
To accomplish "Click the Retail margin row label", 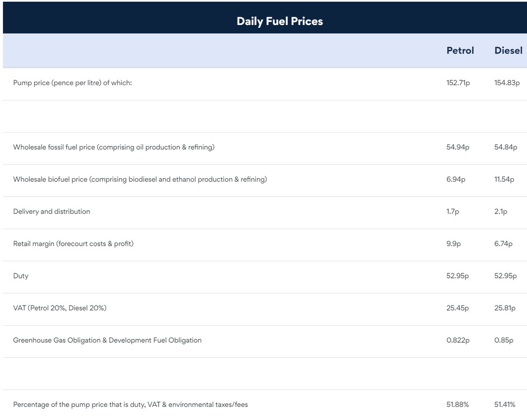I will point(73,244).
